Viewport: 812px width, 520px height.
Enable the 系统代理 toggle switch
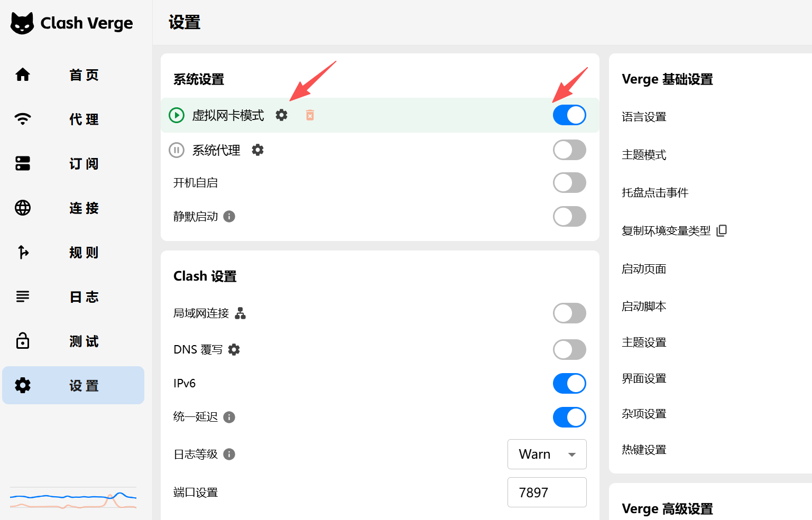click(x=569, y=150)
